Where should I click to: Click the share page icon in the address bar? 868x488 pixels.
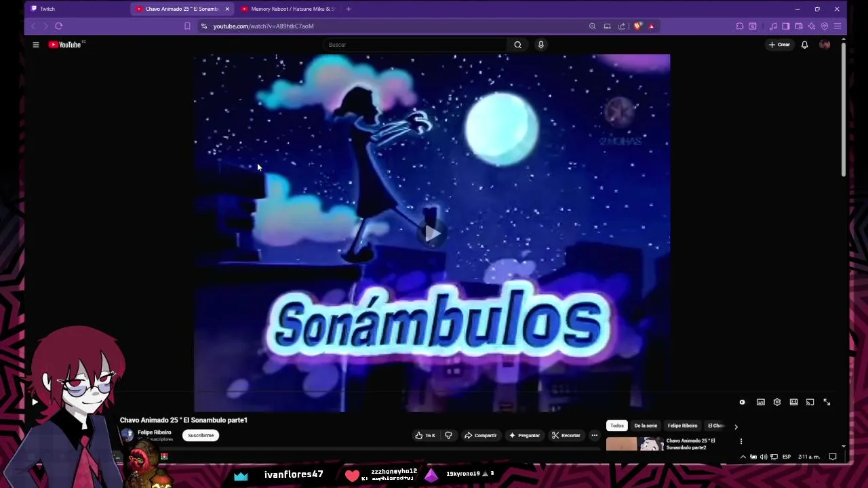[x=622, y=26]
